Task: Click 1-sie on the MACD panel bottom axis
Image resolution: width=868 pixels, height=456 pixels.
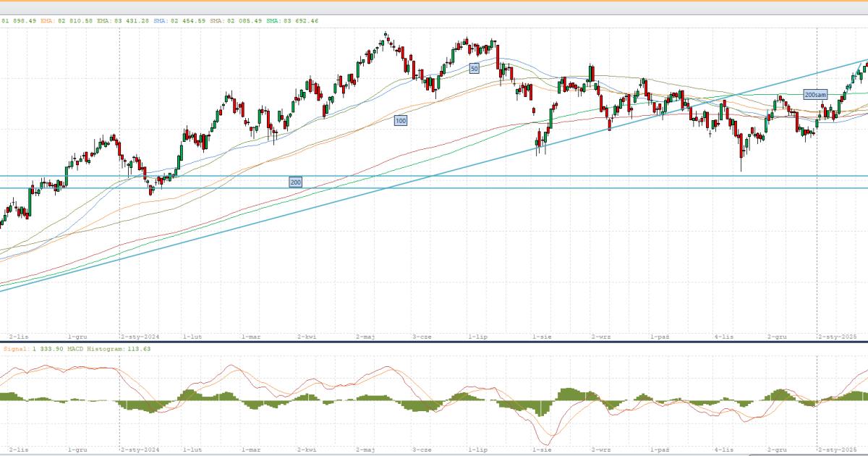Action: click(544, 449)
